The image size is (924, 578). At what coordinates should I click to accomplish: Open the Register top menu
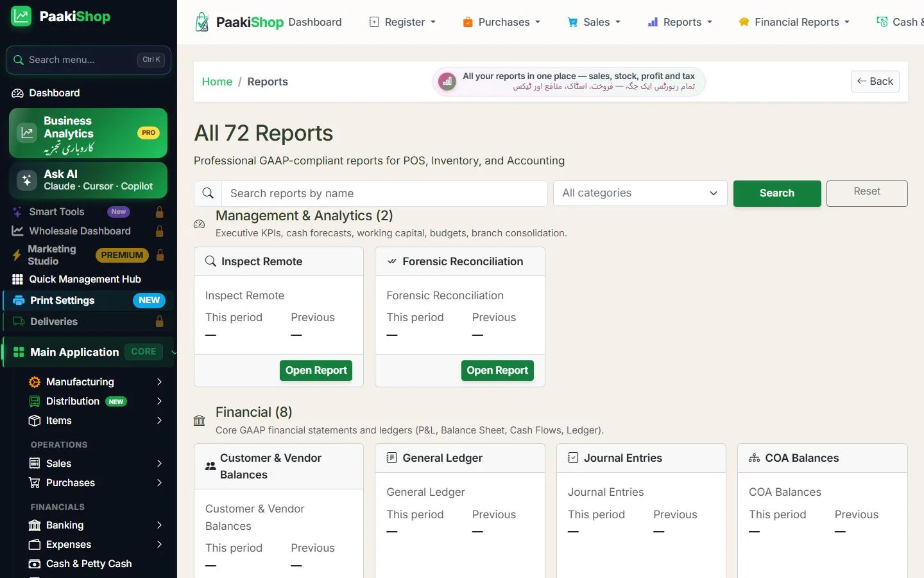402,22
